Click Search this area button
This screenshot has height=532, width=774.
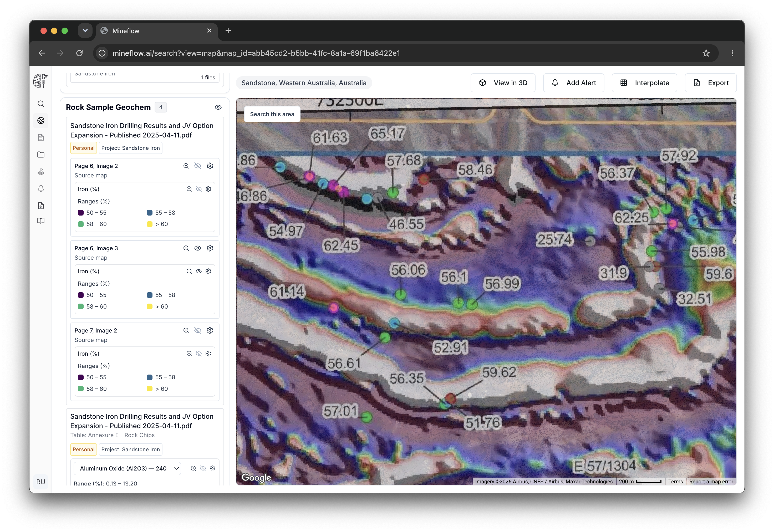pos(272,114)
